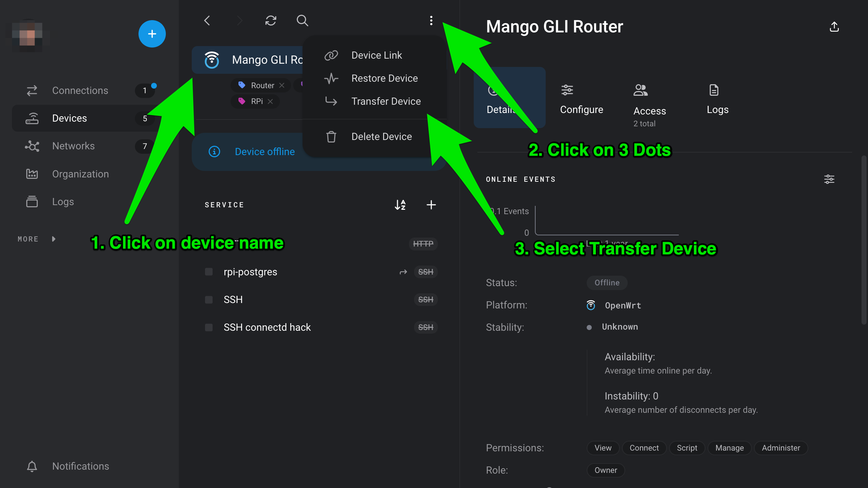Screen dimensions: 868x488
Task: Open Connections in the sidebar
Action: pos(86,90)
